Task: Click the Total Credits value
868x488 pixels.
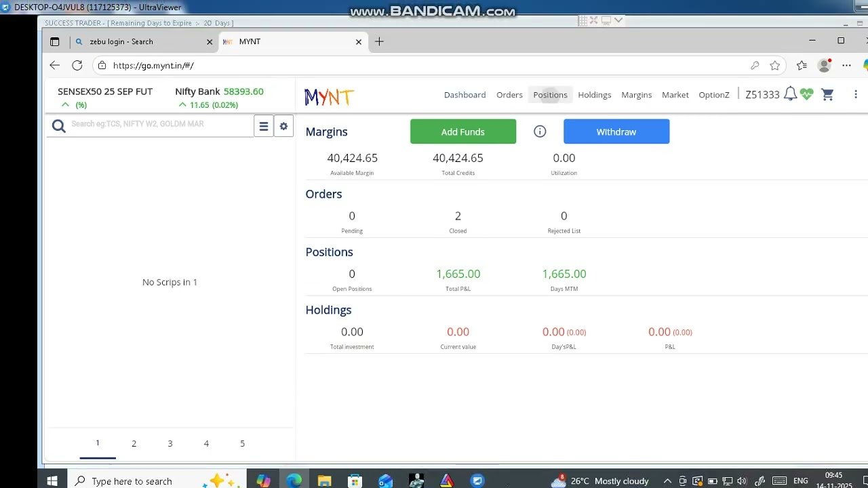Action: pyautogui.click(x=458, y=158)
